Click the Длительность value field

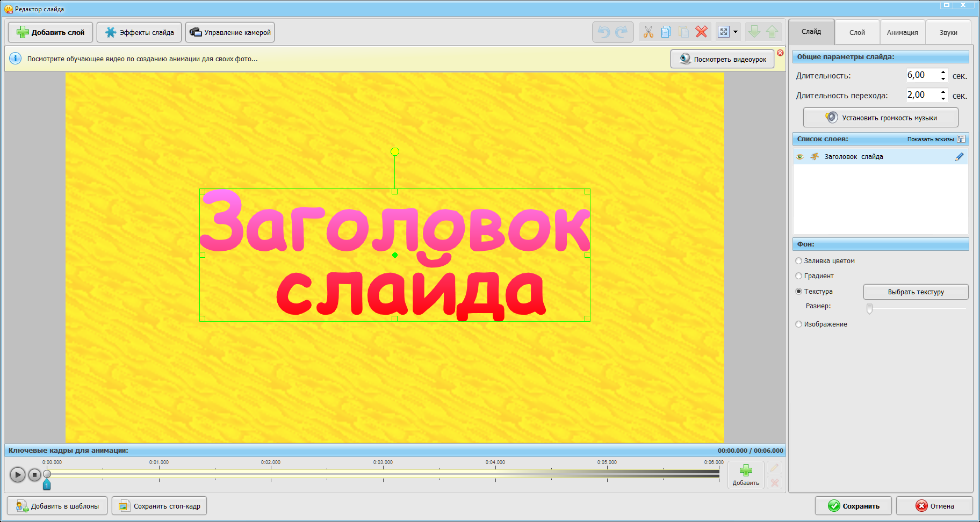coord(921,75)
